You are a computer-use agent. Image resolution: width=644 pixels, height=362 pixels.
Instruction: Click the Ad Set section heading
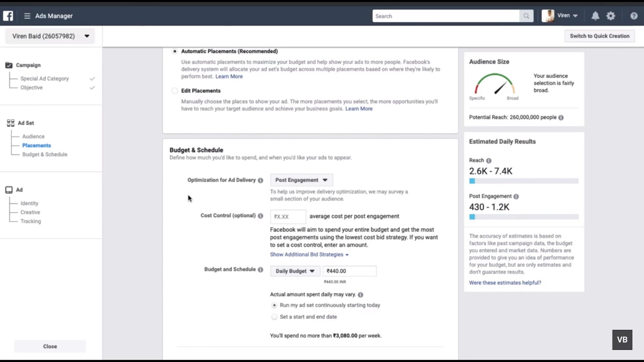[26, 123]
